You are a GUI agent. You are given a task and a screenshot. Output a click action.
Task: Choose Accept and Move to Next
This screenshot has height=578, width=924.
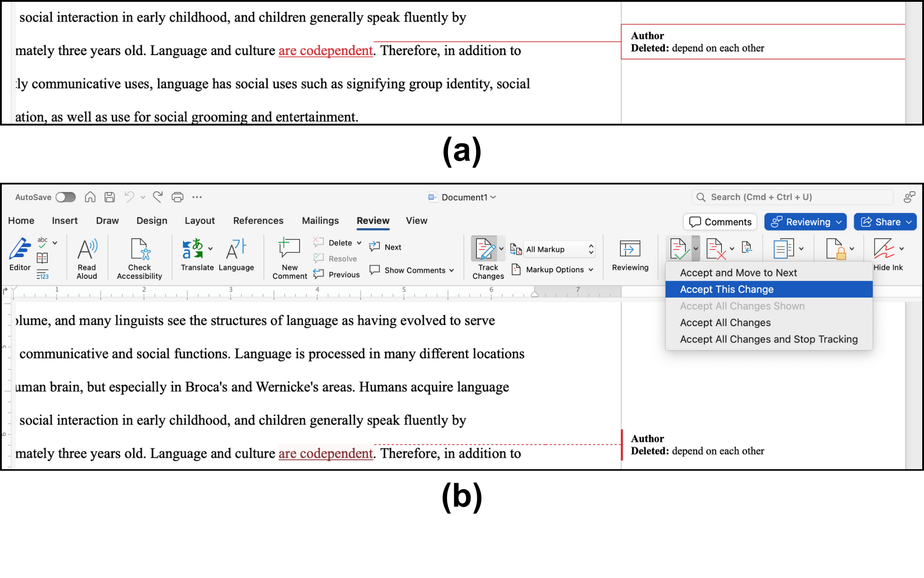click(769, 272)
